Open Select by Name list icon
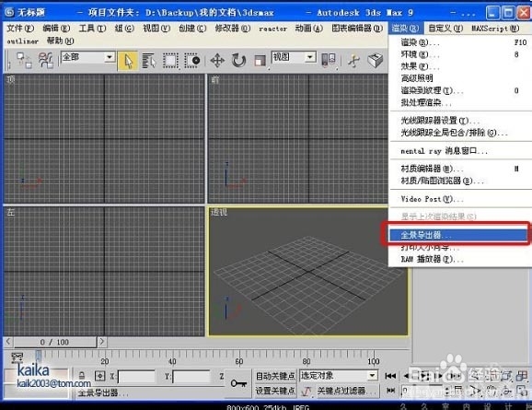The image size is (532, 410). [148, 61]
